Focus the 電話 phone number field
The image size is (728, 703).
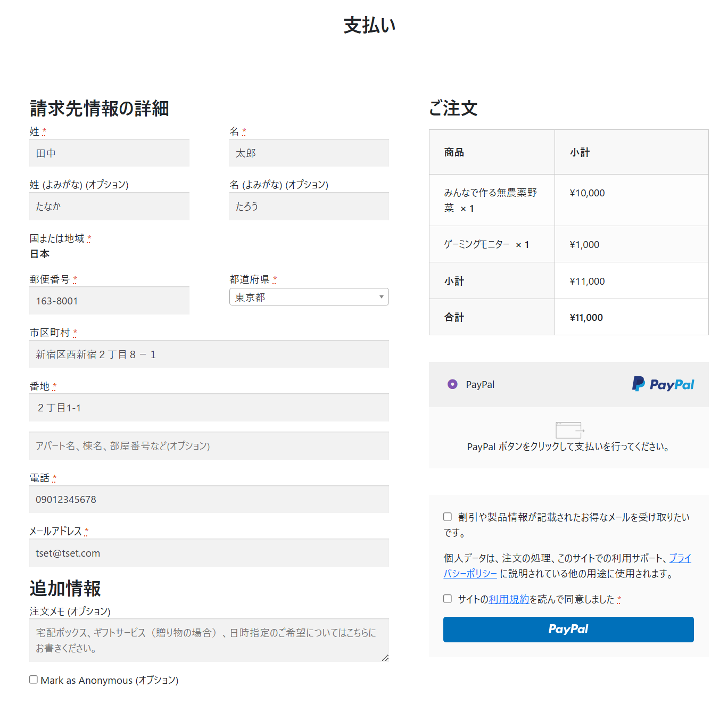click(x=209, y=500)
